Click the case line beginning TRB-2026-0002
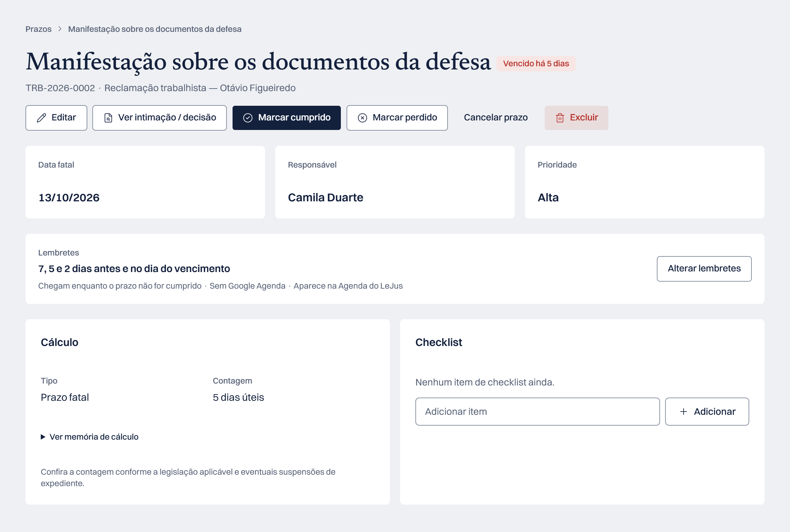 point(161,88)
